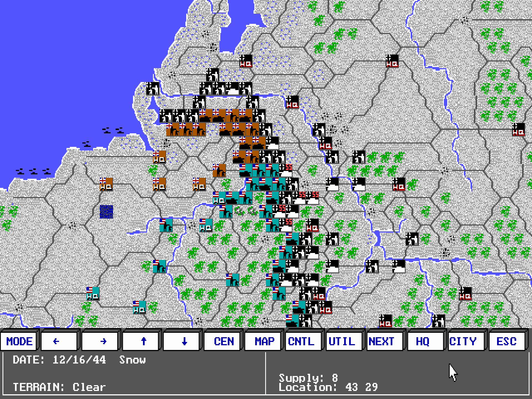Screen dimensions: 532x399
Task: Select the blue highlighted hex cursor square
Action: point(106,212)
